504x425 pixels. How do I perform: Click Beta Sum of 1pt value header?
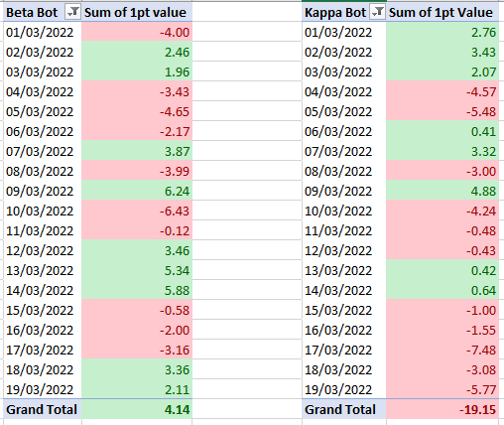click(x=137, y=12)
